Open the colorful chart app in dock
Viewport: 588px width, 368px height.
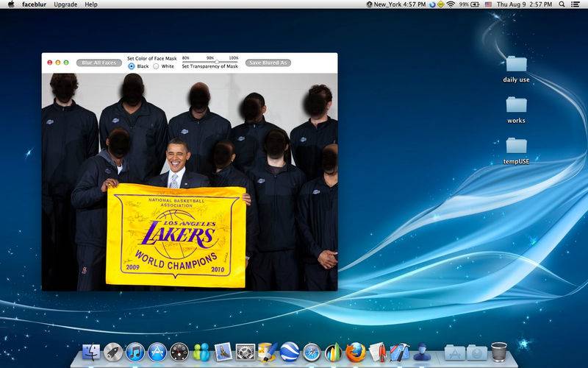(334, 353)
